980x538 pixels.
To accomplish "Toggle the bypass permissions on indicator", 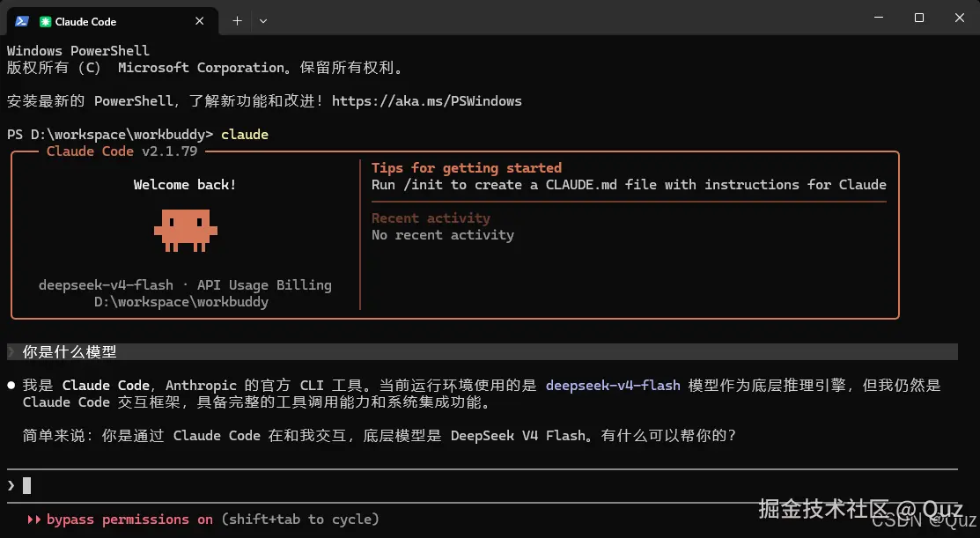I will [129, 520].
